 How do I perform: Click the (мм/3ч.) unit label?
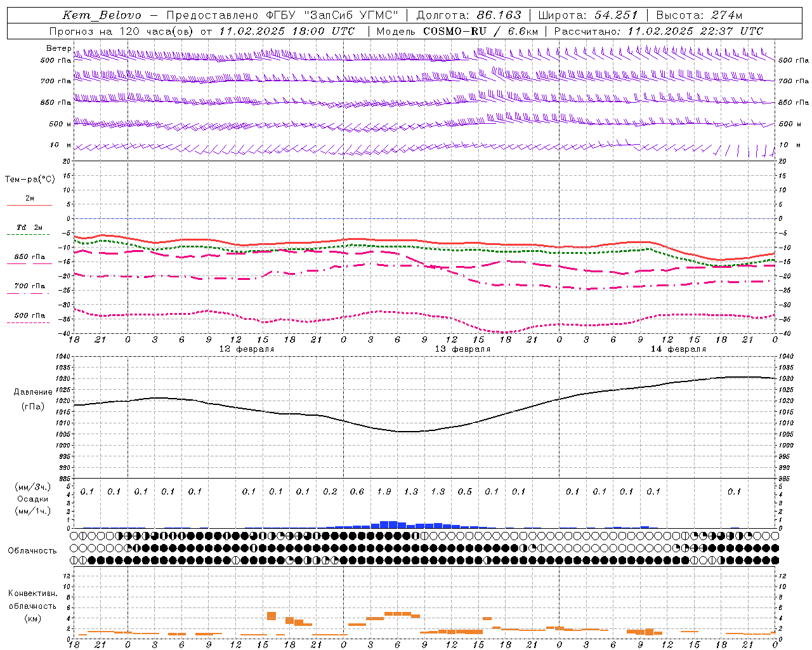(x=33, y=487)
